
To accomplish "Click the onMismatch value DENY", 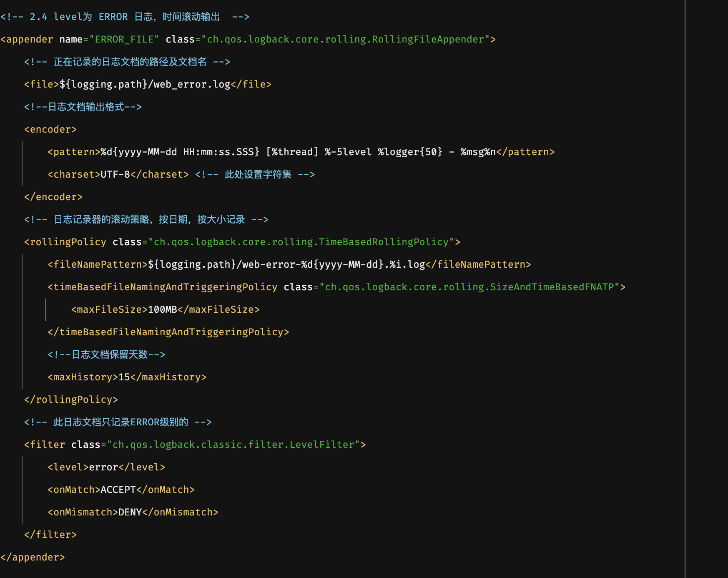I will click(130, 512).
